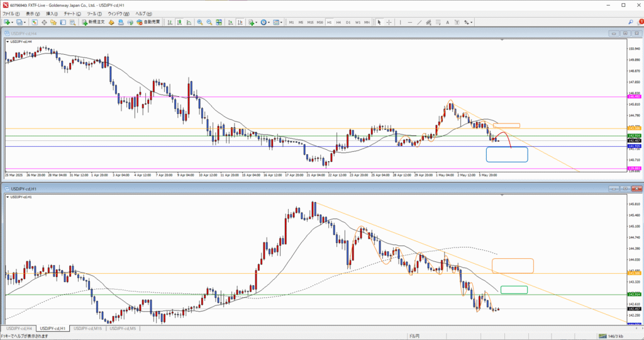The height and width of the screenshot is (340, 644).
Task: Click the zoom out magnifier icon
Action: (208, 22)
